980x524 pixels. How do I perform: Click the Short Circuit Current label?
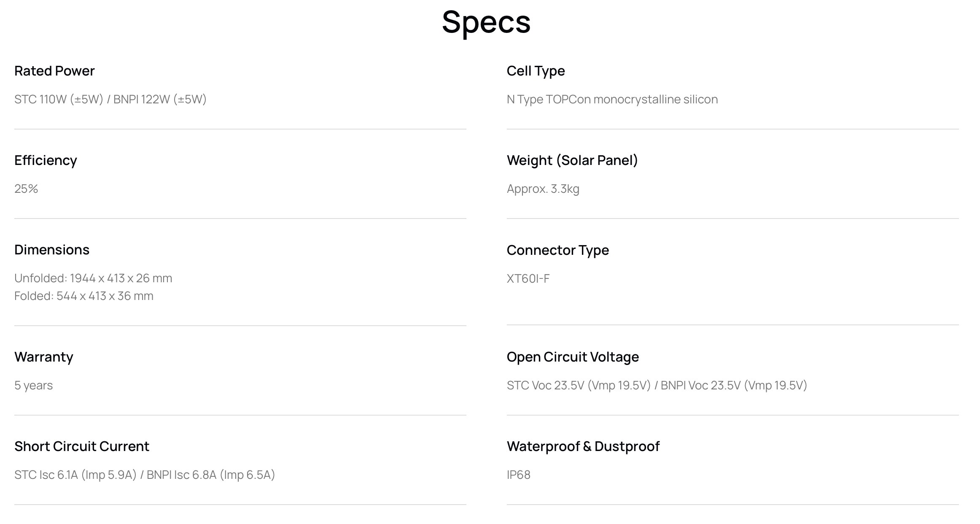(x=82, y=446)
